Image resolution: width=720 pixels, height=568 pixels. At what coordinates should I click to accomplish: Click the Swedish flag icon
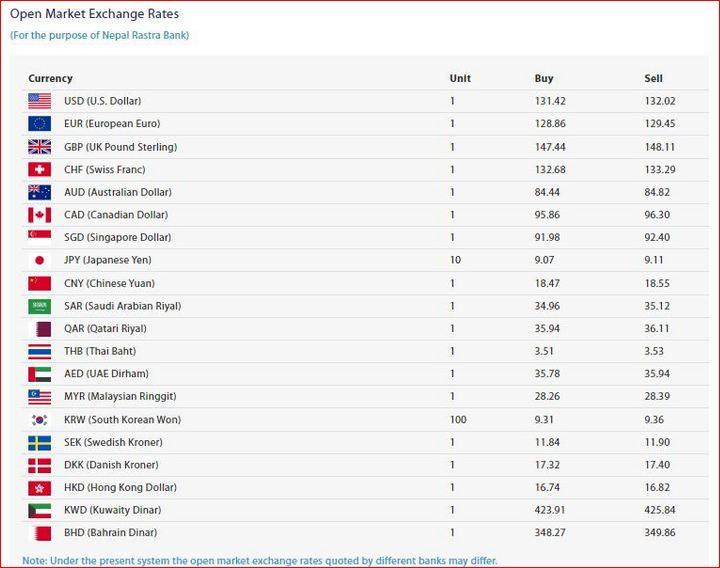coord(39,443)
